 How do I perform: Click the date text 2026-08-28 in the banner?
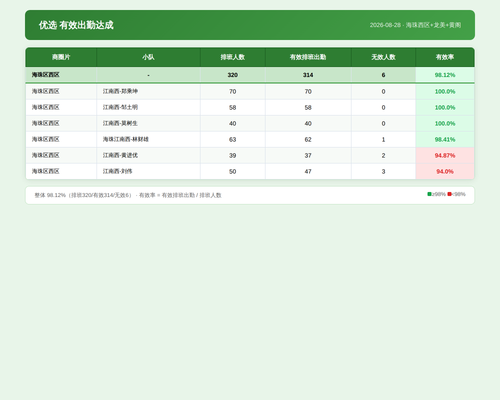coord(385,25)
